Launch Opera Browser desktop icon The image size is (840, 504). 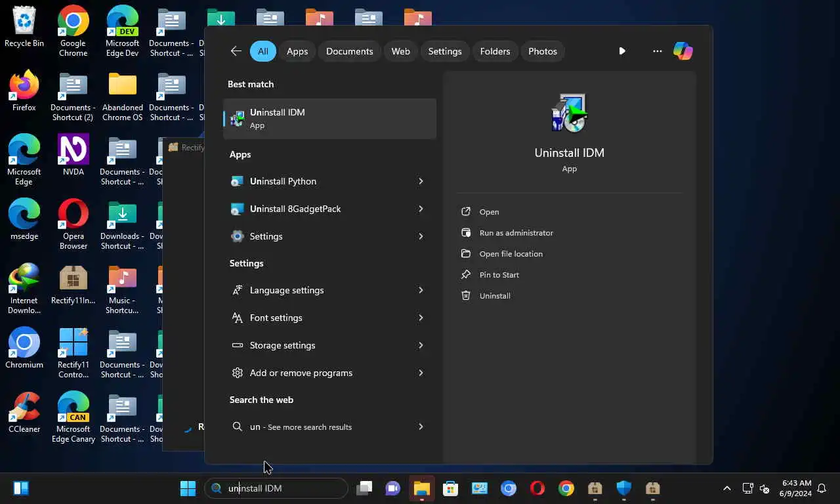73,224
